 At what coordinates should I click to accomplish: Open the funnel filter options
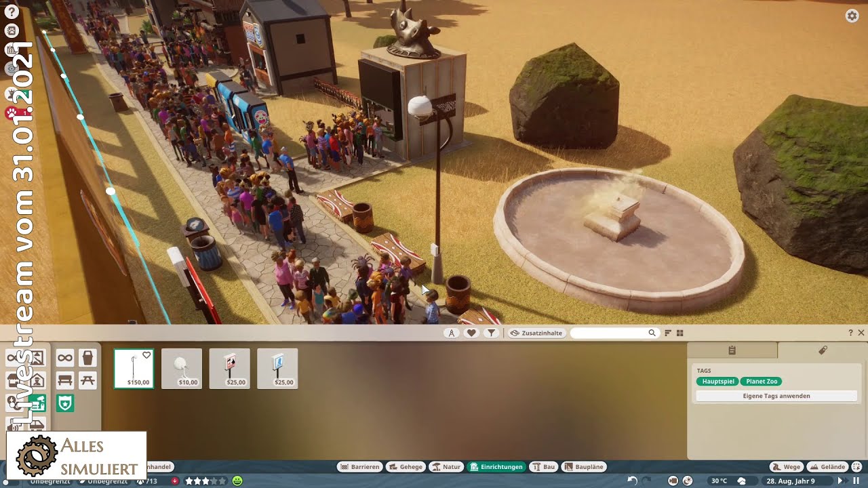[491, 333]
